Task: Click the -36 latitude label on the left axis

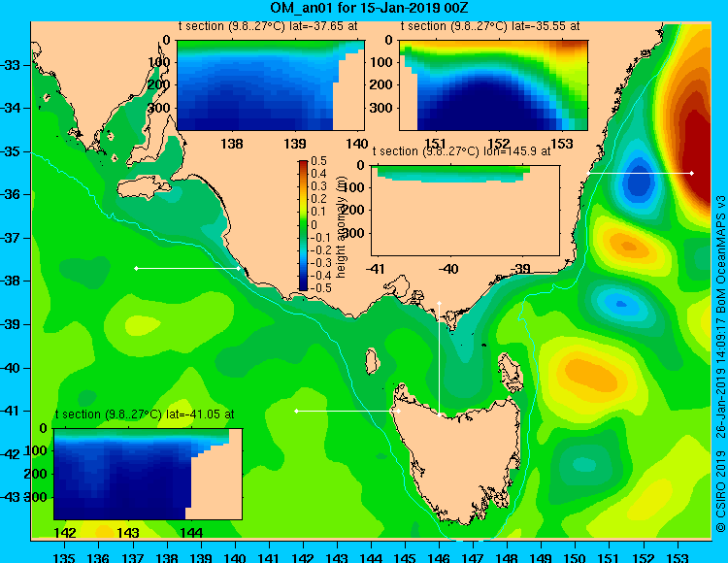Action: point(11,194)
